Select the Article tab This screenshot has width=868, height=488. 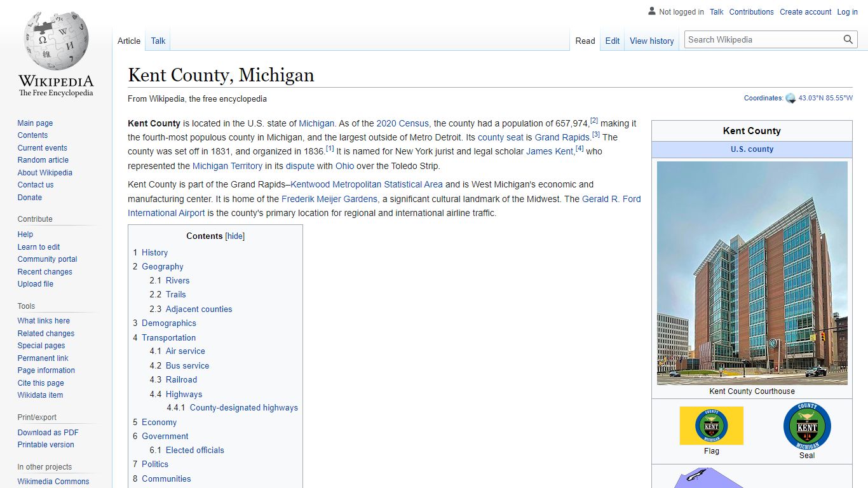pyautogui.click(x=129, y=41)
